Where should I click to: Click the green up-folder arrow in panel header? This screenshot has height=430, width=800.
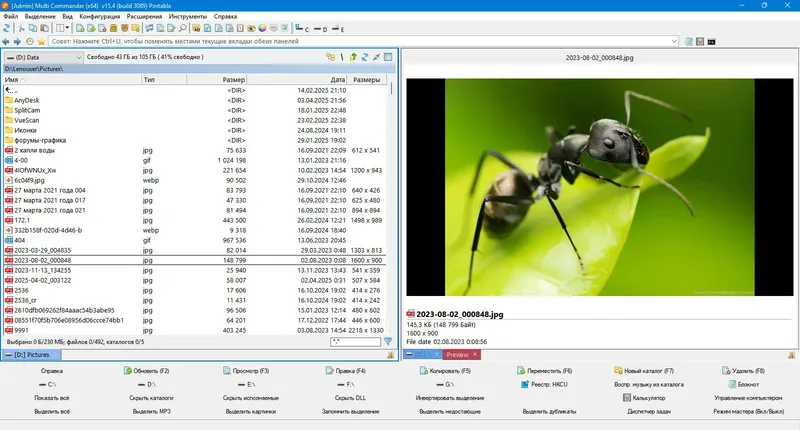(x=353, y=57)
